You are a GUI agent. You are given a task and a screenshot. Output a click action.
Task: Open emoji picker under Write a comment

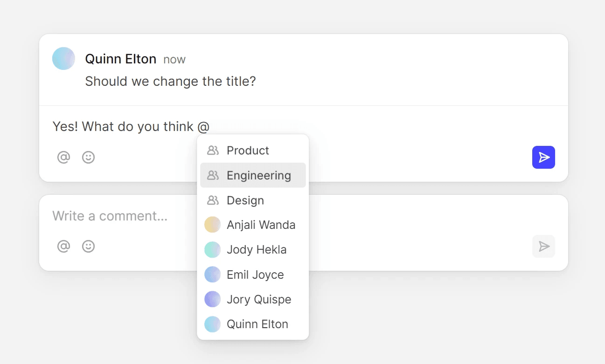(x=89, y=246)
